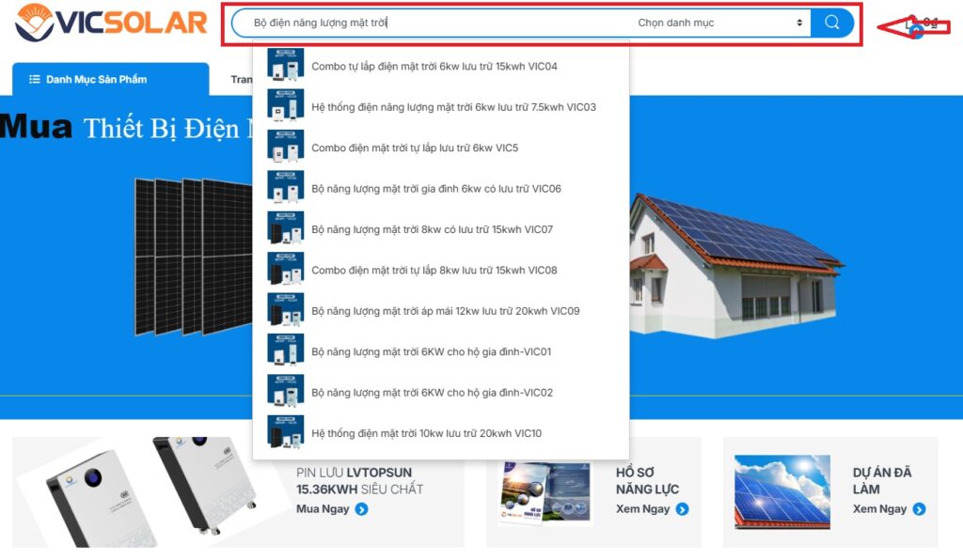
Task: Click arrow icon in HỒ SƠ NĂNG LỰC card
Action: tap(683, 509)
